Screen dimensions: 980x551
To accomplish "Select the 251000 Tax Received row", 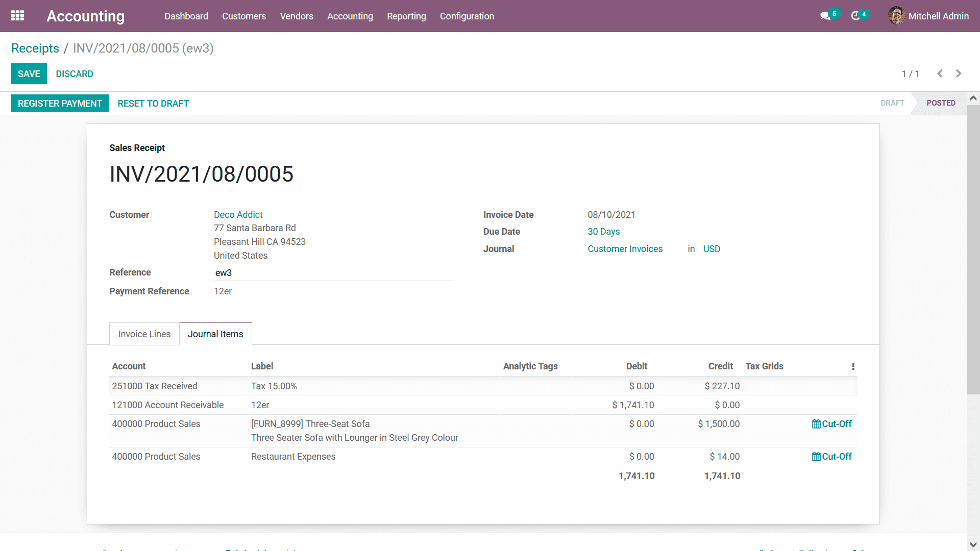I will pos(483,386).
